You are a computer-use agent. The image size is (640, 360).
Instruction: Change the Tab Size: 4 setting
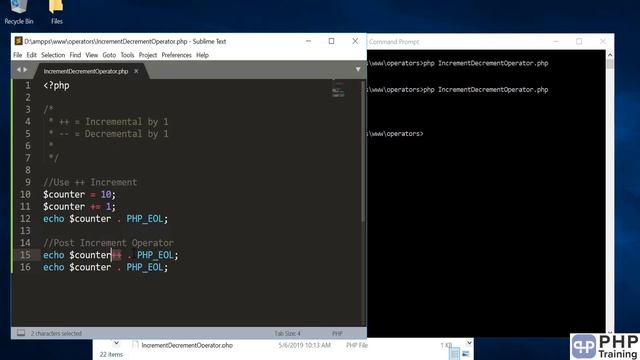[287, 333]
